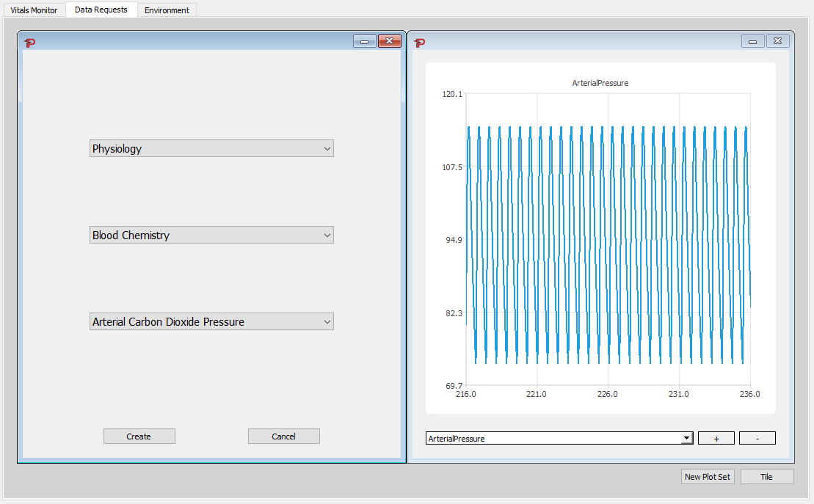The width and height of the screenshot is (814, 504).
Task: Click the 216.0 x-axis label
Action: pos(465,394)
